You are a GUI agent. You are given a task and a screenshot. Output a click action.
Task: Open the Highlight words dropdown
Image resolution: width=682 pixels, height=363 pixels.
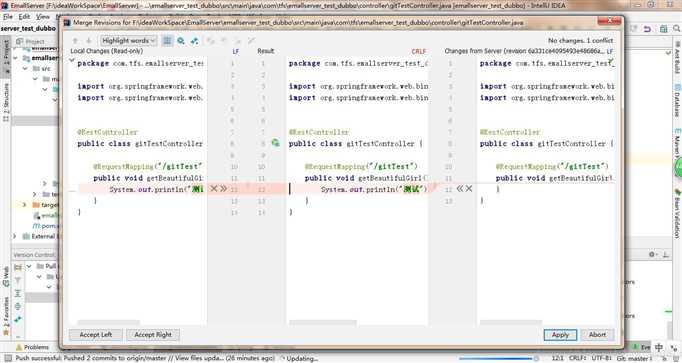coord(129,41)
